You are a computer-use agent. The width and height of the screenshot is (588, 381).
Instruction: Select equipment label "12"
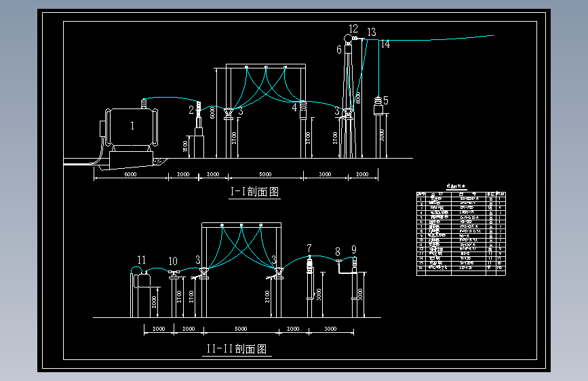point(353,28)
